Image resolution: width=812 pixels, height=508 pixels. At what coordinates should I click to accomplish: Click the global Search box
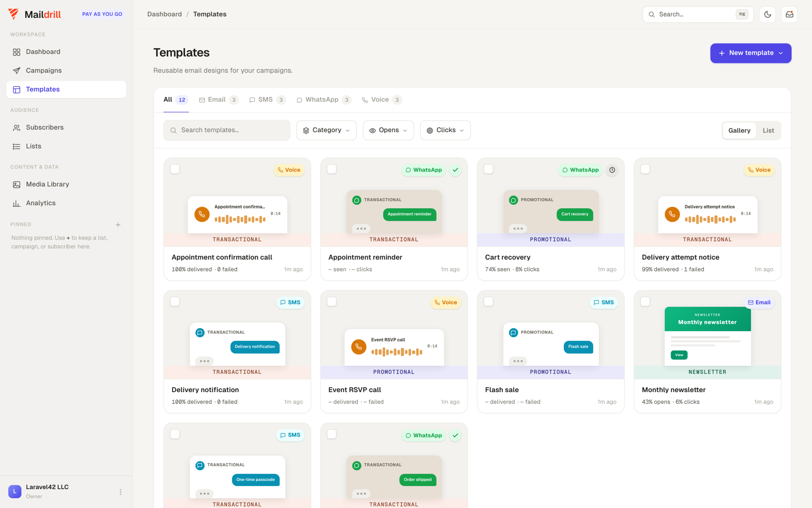point(698,14)
